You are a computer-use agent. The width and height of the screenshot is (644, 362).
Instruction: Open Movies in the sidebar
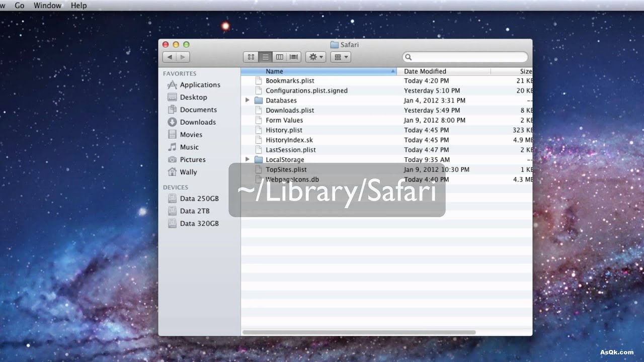tap(185, 135)
